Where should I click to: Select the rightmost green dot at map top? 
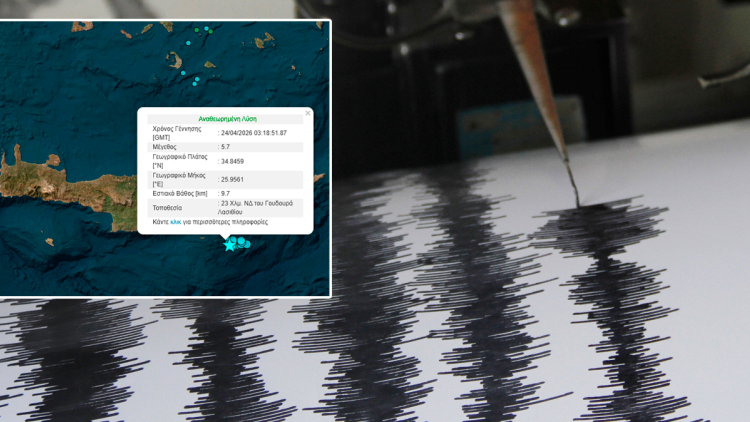point(210,31)
